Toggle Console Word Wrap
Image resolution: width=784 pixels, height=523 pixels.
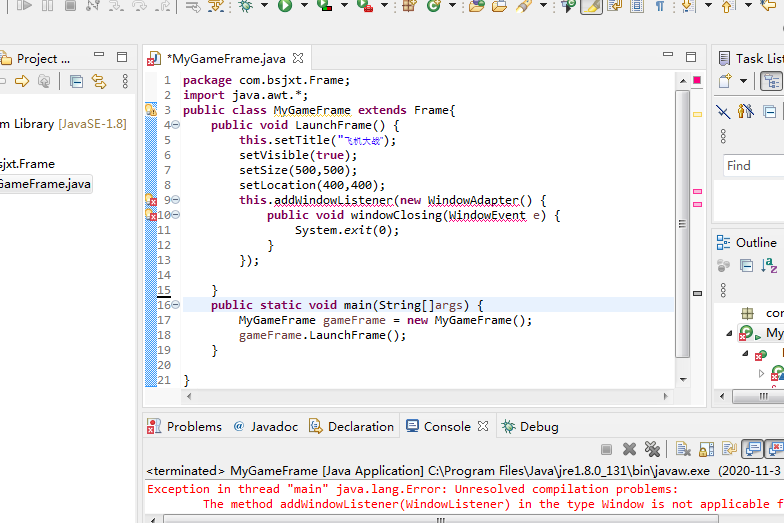729,450
